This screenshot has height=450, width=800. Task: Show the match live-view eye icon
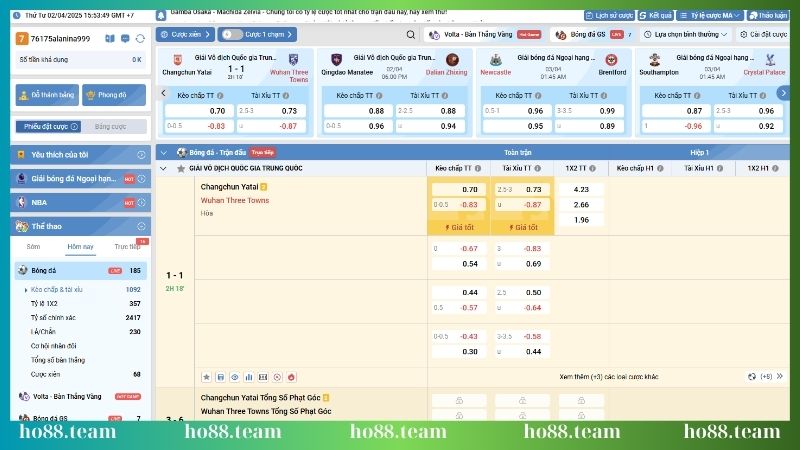click(235, 377)
